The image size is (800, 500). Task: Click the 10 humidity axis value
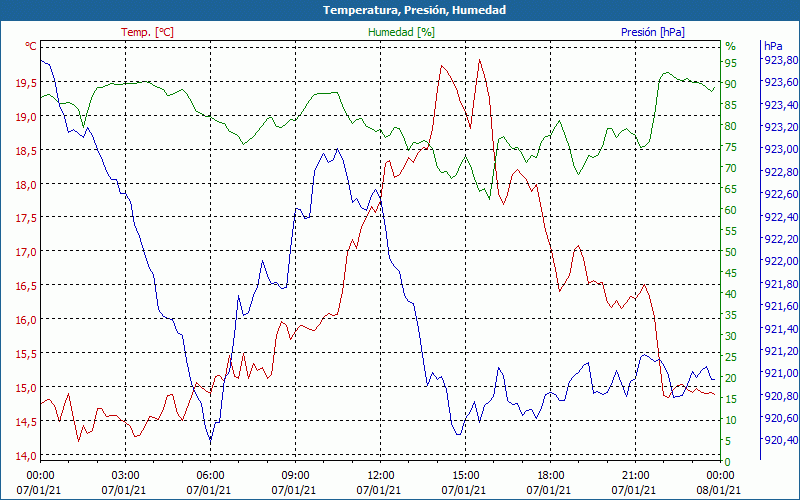[x=731, y=420]
